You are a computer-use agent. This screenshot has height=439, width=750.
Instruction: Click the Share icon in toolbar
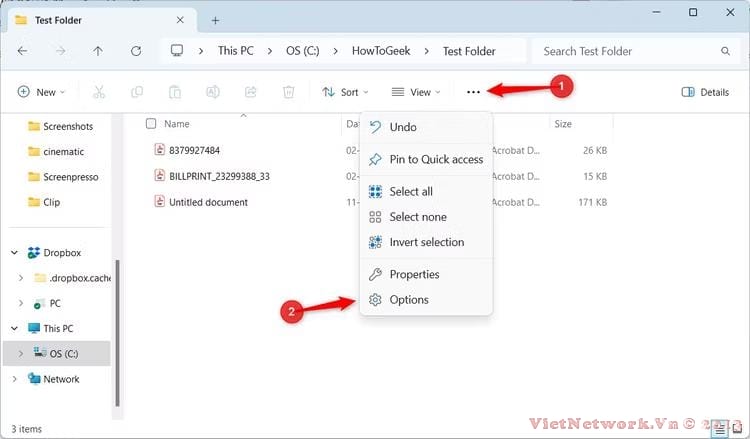[x=250, y=92]
